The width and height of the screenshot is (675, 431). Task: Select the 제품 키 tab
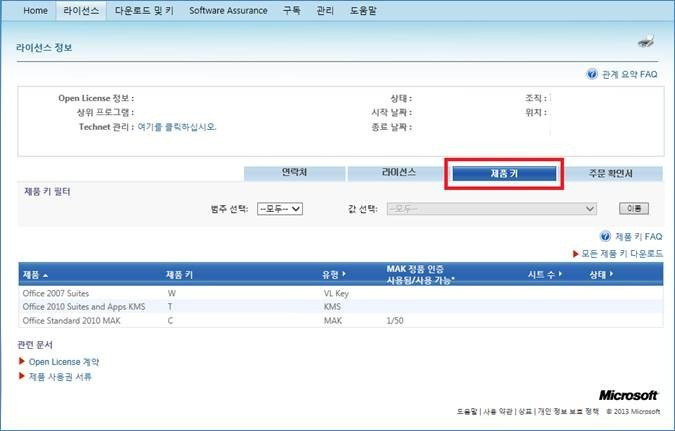coord(504,174)
